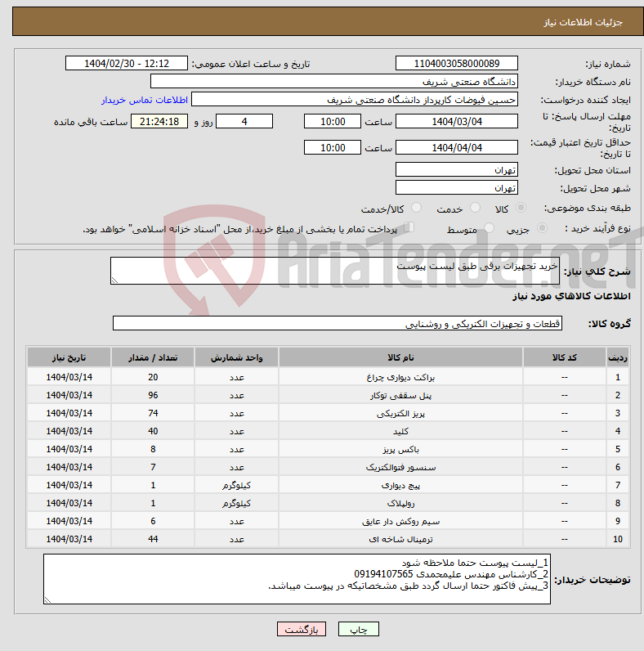This screenshot has height=651, width=644.
Task: Click the بازگشت back button
Action: (x=302, y=629)
